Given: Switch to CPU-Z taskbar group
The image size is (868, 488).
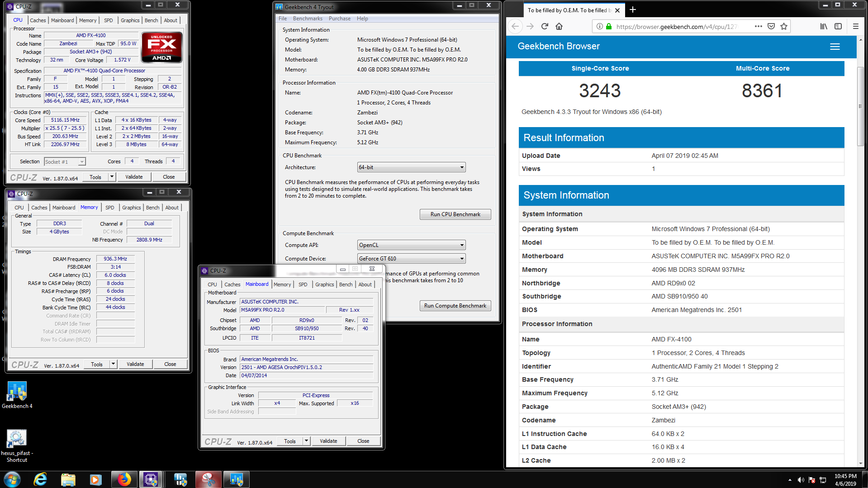Looking at the screenshot, I should (x=151, y=479).
